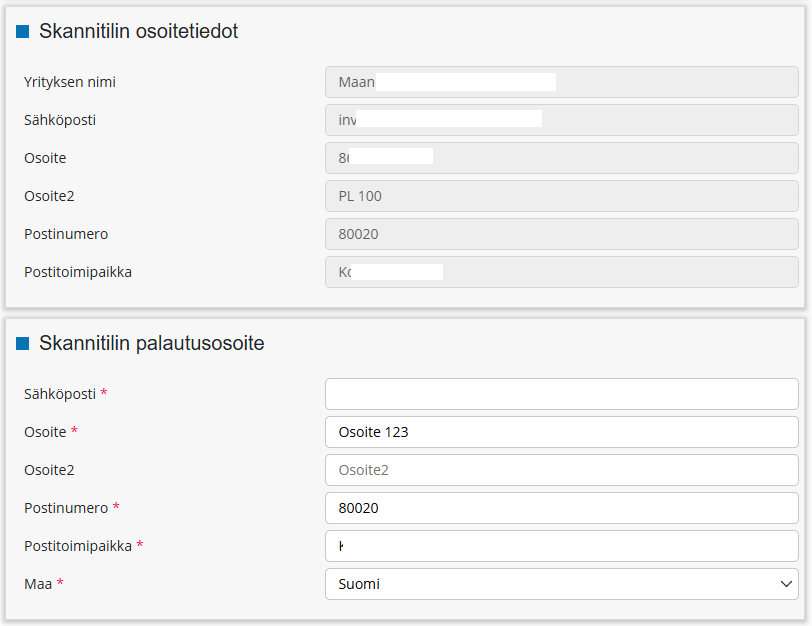Viewport: 812px width, 626px height.
Task: Click blue square icon beside Skannitilin palautusosoite
Action: pos(22,343)
